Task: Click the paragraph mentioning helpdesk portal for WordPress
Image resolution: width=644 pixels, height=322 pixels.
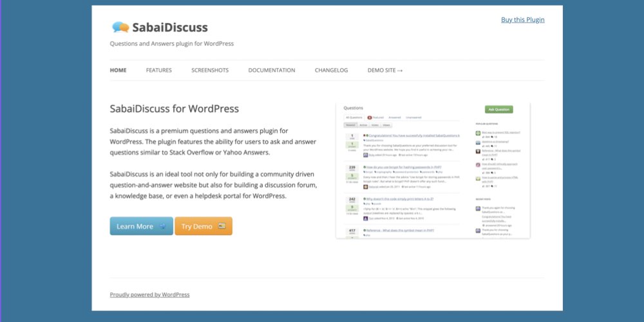Action: tap(214, 185)
